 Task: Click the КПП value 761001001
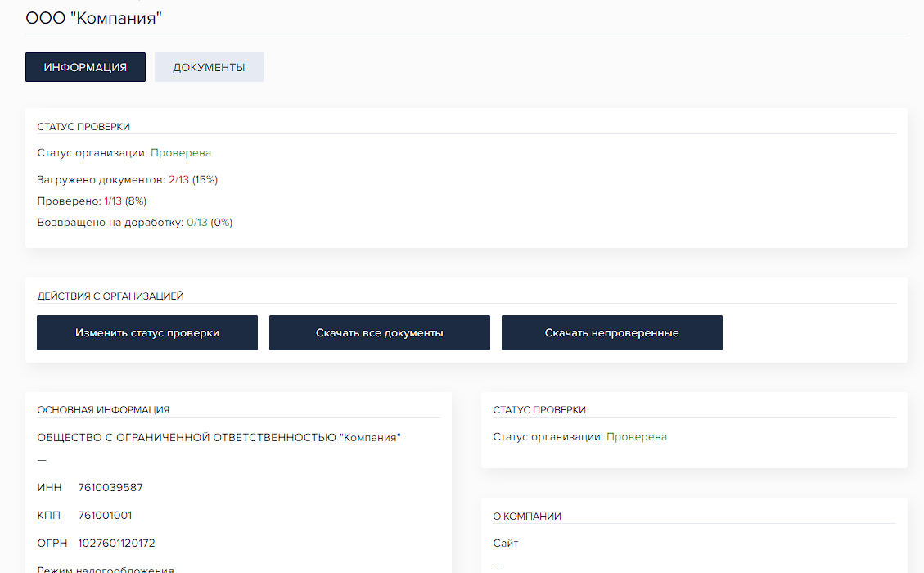[105, 515]
